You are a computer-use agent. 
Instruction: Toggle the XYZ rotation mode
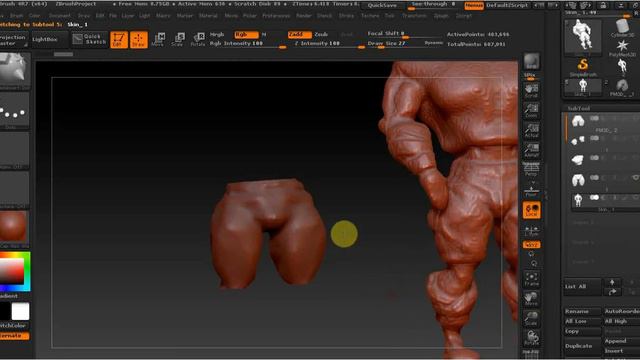click(531, 245)
